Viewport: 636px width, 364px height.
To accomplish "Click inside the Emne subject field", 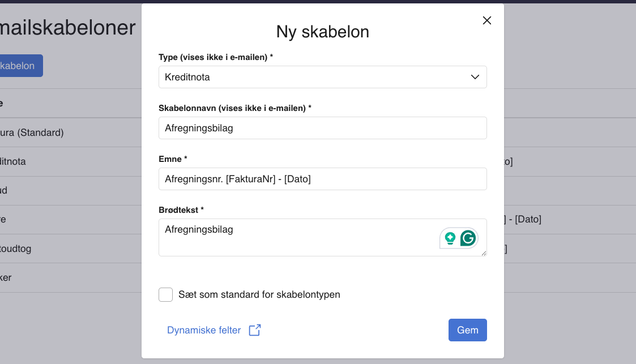I will tap(322, 178).
